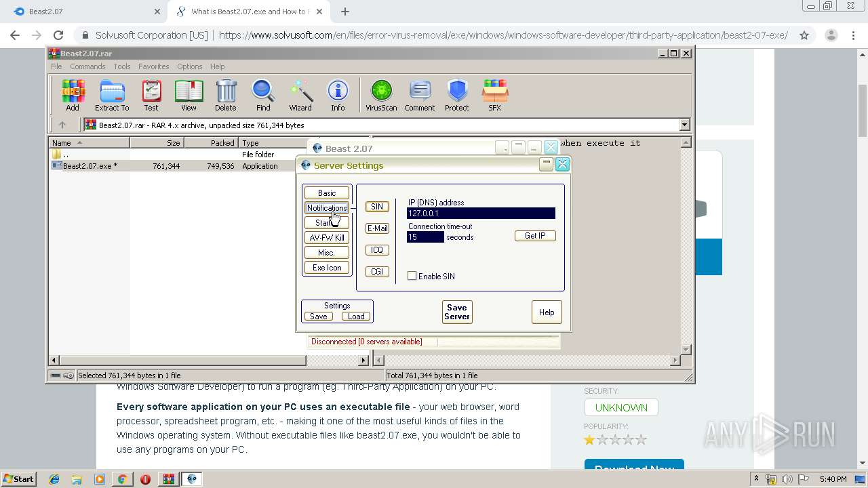Click Get IP button
The height and width of the screenshot is (488, 868).
pos(535,236)
